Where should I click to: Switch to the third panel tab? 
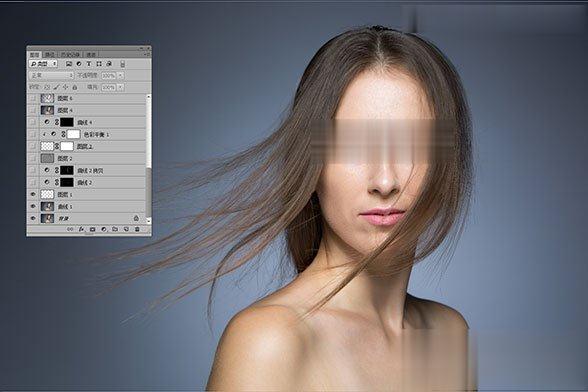69,55
